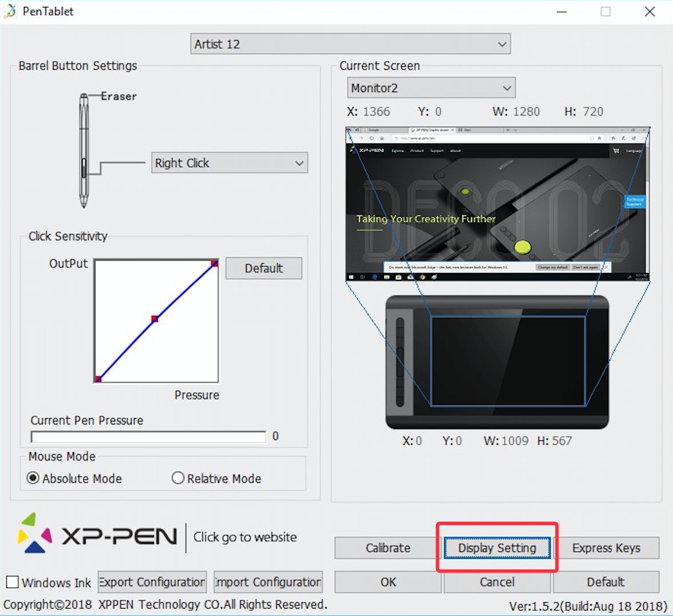Viewport: 673px width, 616px height.
Task: Enable the Windows Ink checkbox
Action: coord(13,582)
